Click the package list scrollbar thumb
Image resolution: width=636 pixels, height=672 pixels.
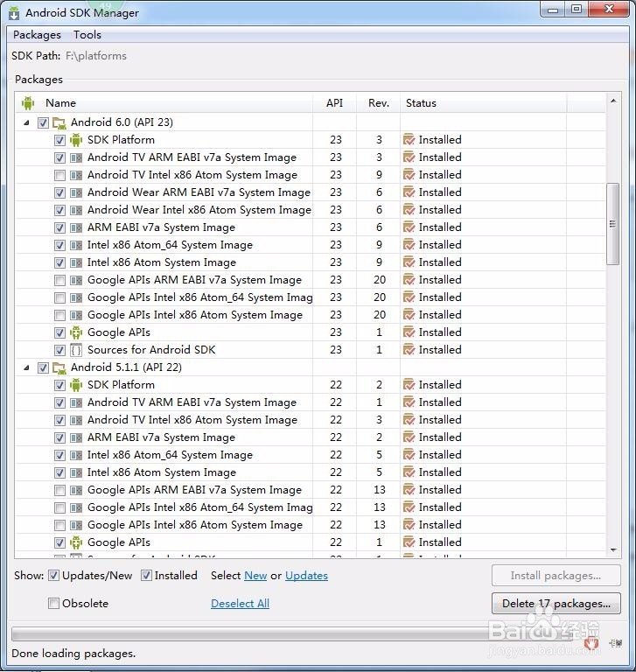click(613, 224)
